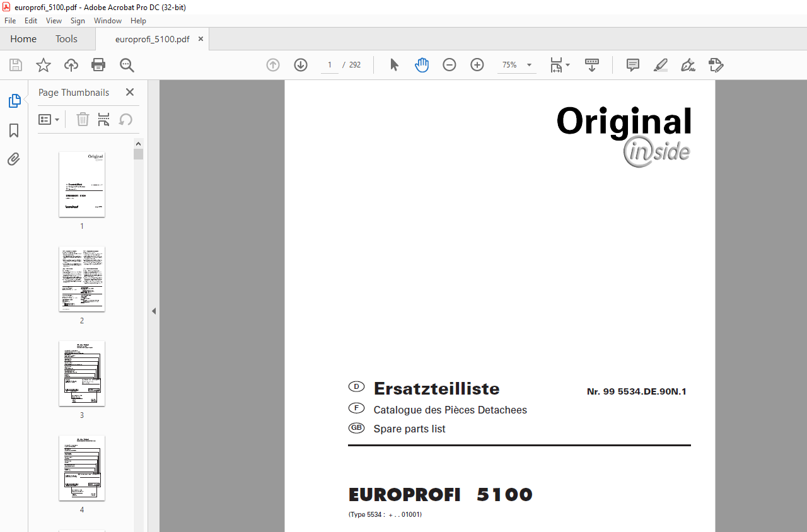Switch to the Tools tab
The image size is (807, 532).
pyautogui.click(x=66, y=39)
